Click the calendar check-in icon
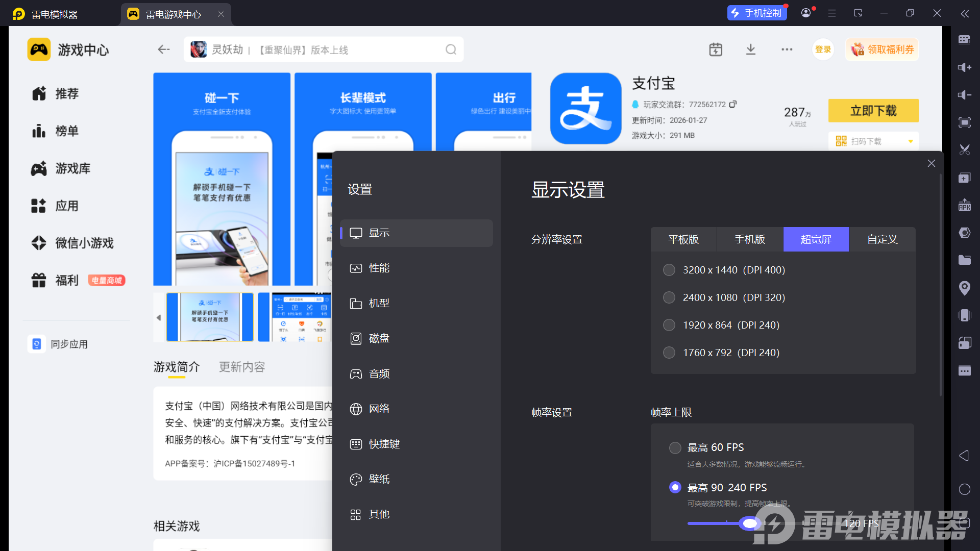Viewport: 980px width, 551px height. [x=716, y=49]
